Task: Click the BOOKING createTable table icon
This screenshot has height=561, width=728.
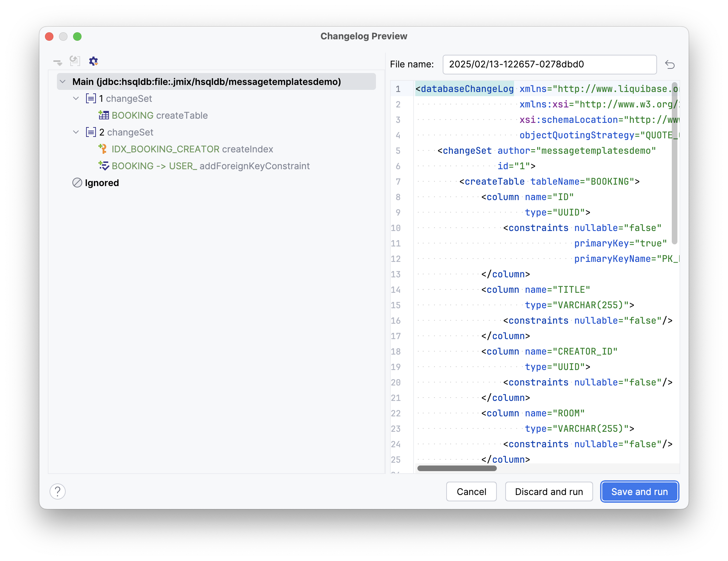Action: 104,115
